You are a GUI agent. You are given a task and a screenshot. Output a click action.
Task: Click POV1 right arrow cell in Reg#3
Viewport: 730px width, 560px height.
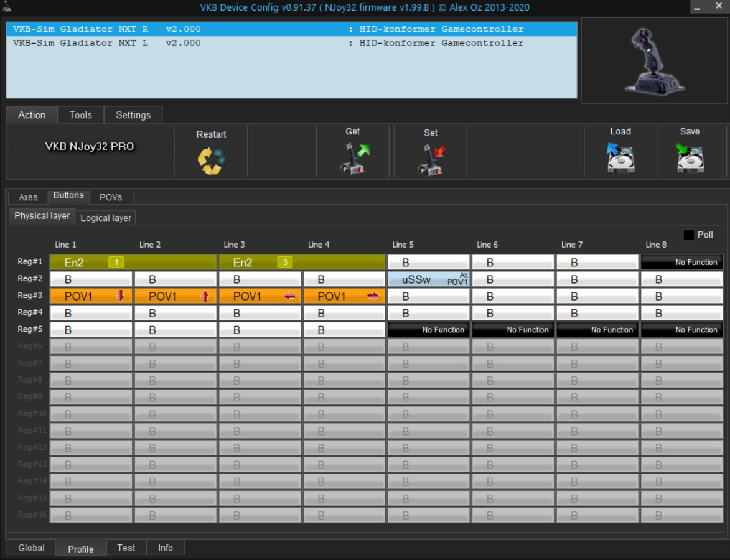(x=344, y=296)
